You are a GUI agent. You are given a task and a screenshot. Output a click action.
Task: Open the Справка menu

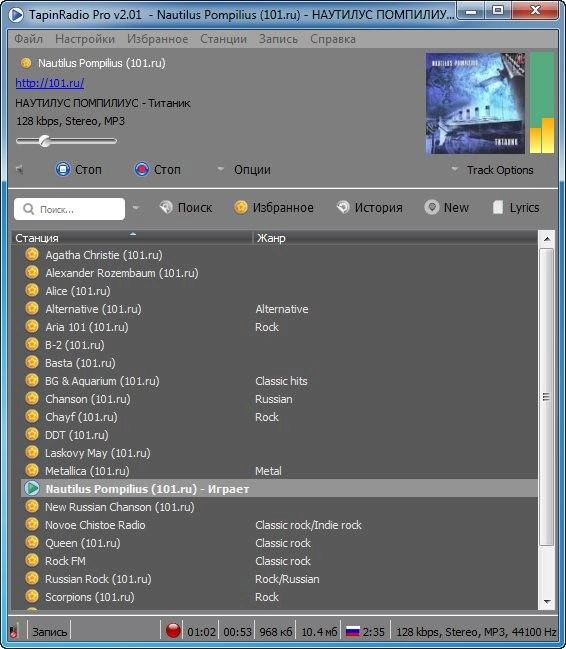[333, 39]
